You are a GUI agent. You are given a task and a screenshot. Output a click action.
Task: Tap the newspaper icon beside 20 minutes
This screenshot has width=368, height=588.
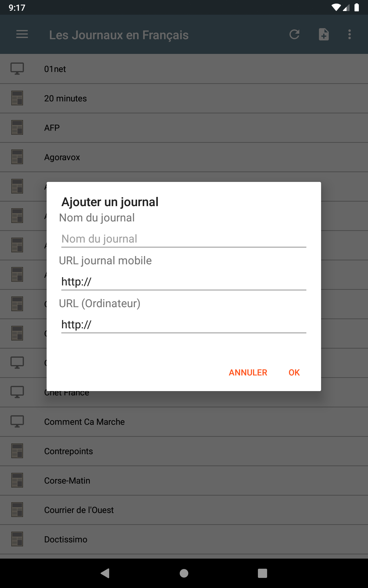point(17,98)
